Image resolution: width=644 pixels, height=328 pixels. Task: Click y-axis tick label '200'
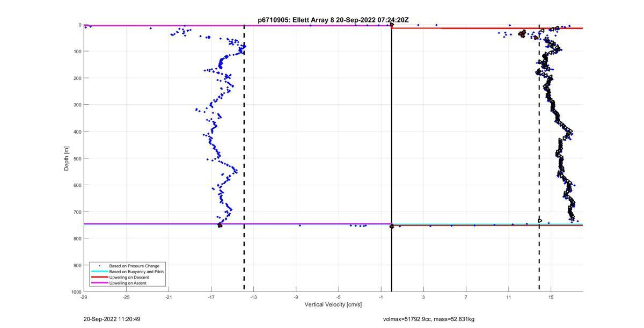[x=77, y=78]
